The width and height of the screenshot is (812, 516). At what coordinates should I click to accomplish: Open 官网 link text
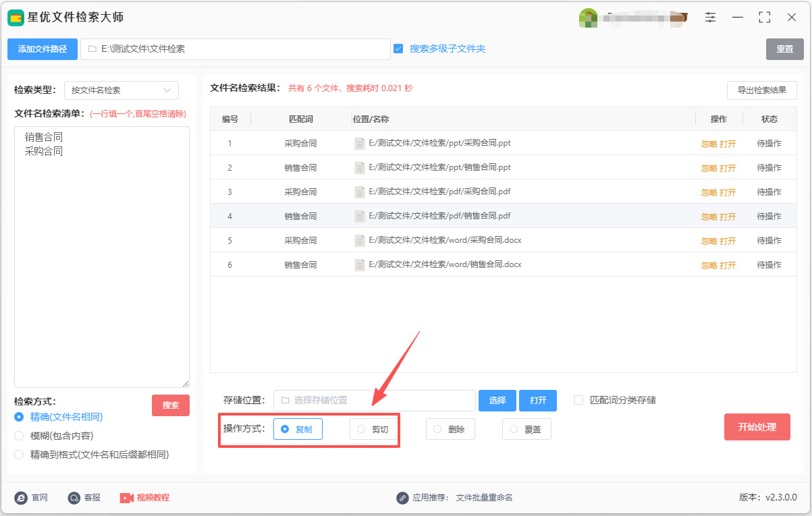pos(40,498)
